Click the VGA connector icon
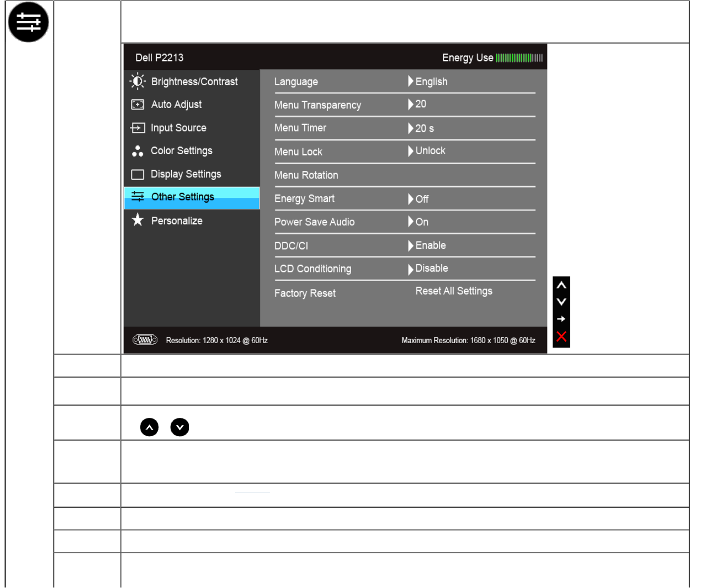 (145, 340)
